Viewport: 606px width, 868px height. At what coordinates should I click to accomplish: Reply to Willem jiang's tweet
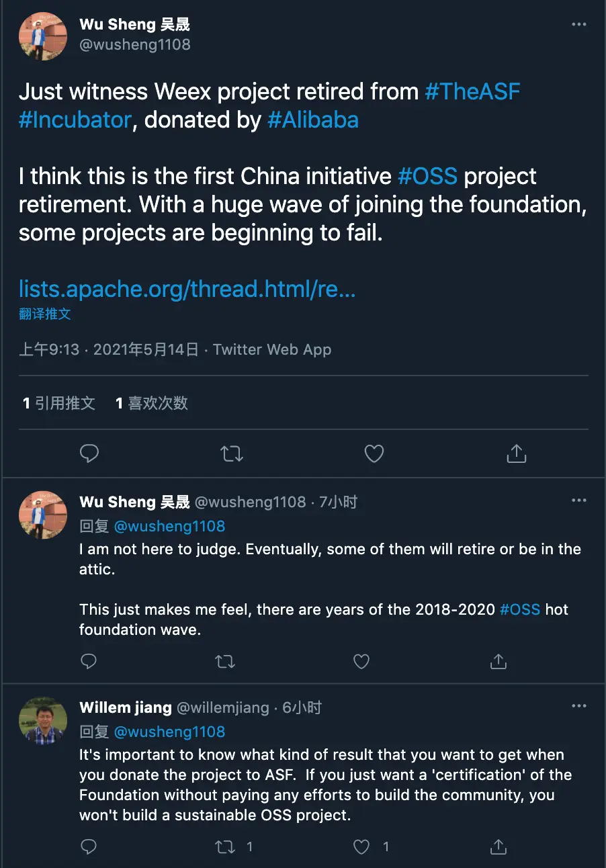[x=89, y=847]
